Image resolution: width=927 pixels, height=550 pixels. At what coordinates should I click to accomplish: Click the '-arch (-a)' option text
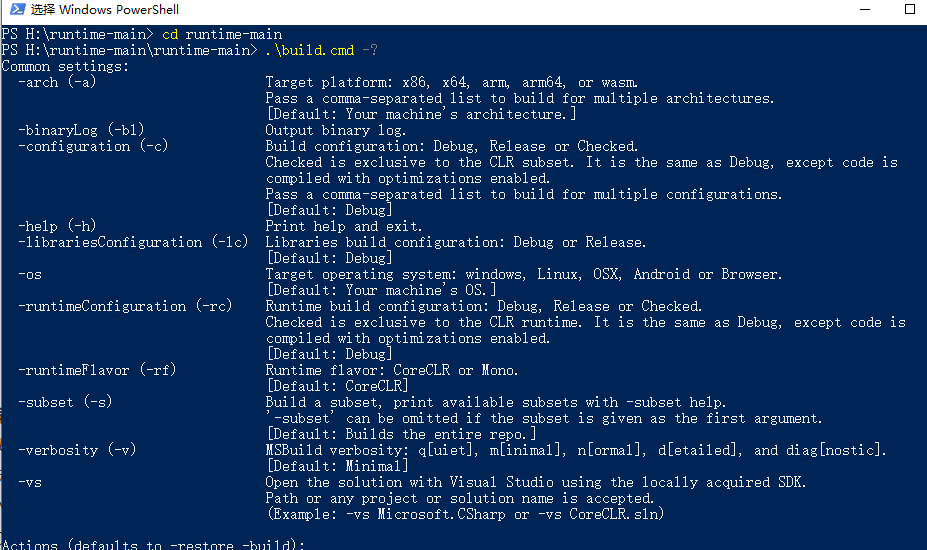click(57, 82)
